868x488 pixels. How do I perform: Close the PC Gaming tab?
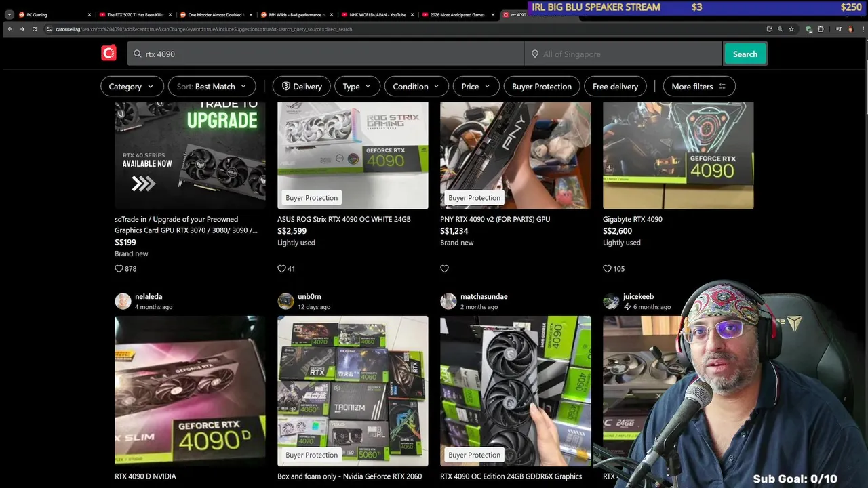(89, 14)
